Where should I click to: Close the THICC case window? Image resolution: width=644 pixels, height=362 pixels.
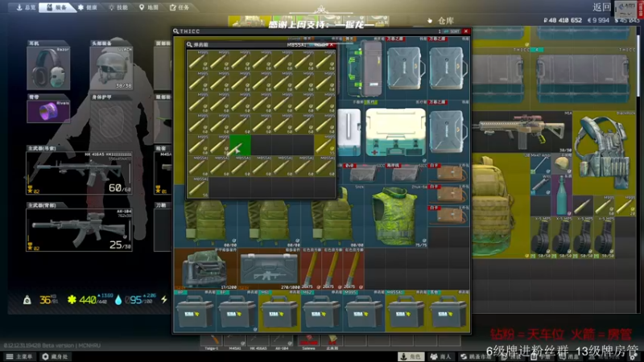(466, 31)
